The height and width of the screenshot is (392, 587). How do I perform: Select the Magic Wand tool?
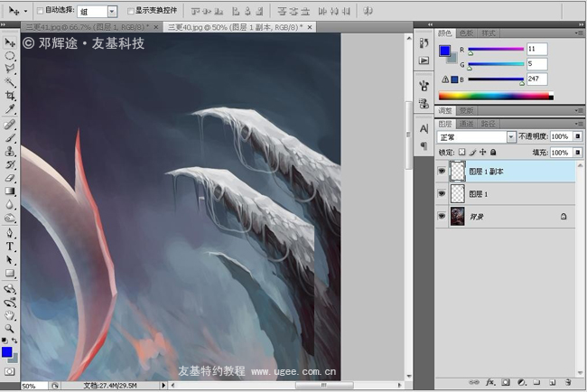pos(10,81)
